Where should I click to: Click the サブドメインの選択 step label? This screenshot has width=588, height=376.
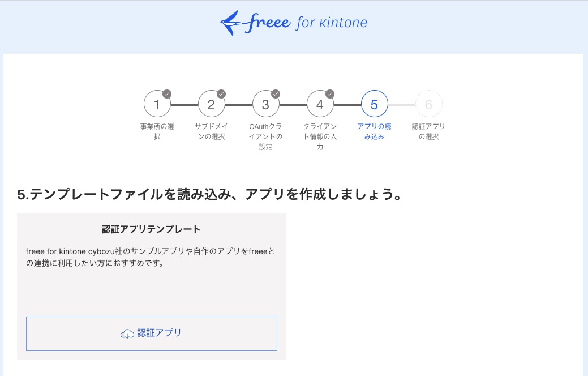[212, 131]
